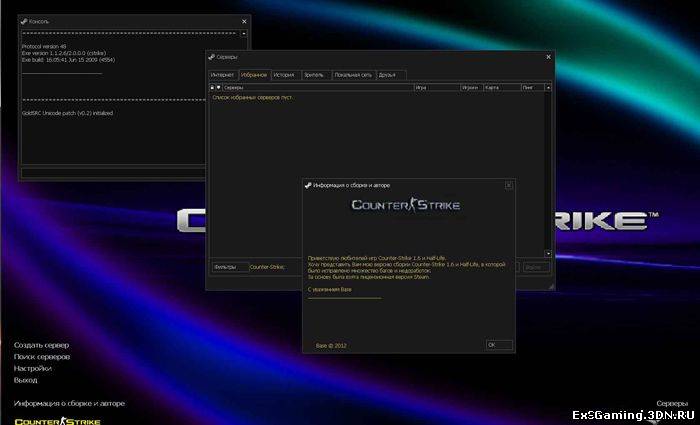Close the Серверы window
The width and height of the screenshot is (700, 425).
click(549, 57)
